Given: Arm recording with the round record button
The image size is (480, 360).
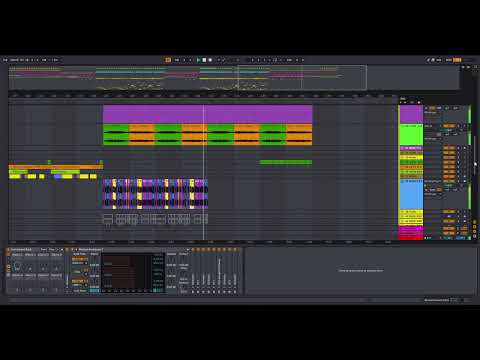Looking at the screenshot, I should tap(210, 60).
